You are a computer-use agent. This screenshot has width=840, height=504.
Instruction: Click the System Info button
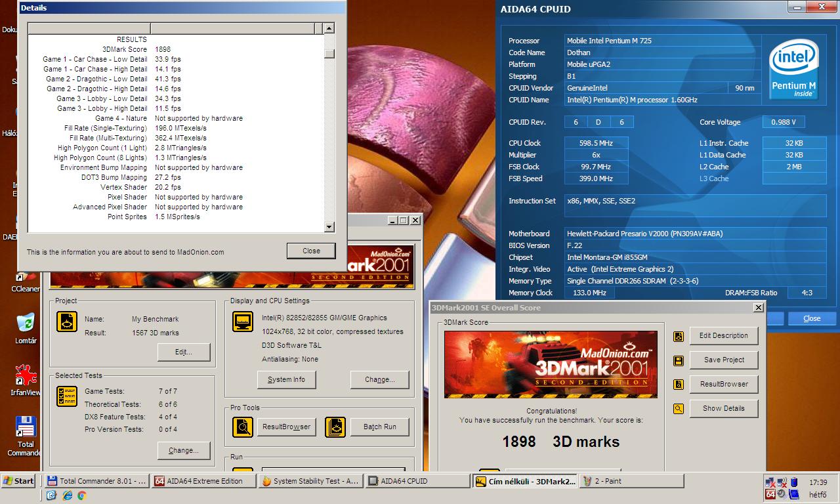point(286,379)
